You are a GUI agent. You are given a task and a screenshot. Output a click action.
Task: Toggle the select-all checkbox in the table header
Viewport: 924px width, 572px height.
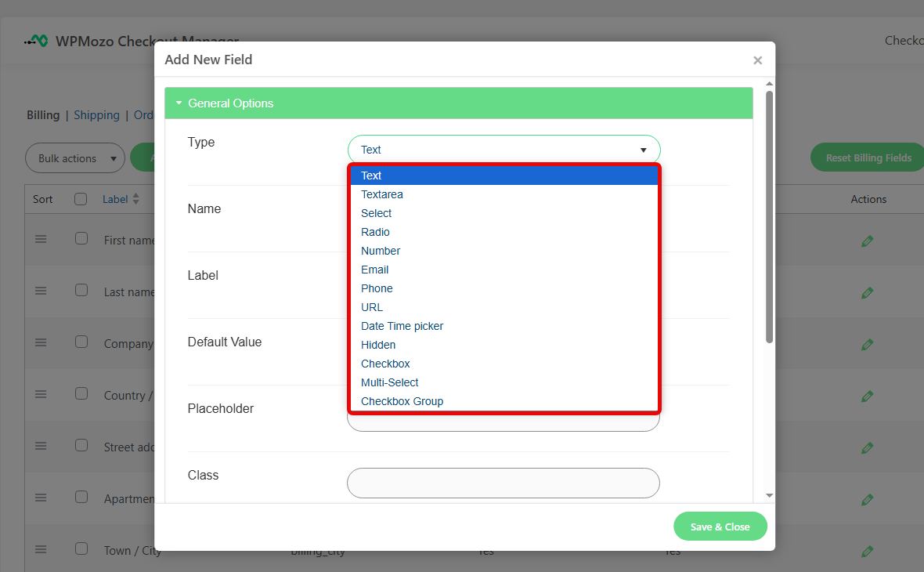click(81, 199)
